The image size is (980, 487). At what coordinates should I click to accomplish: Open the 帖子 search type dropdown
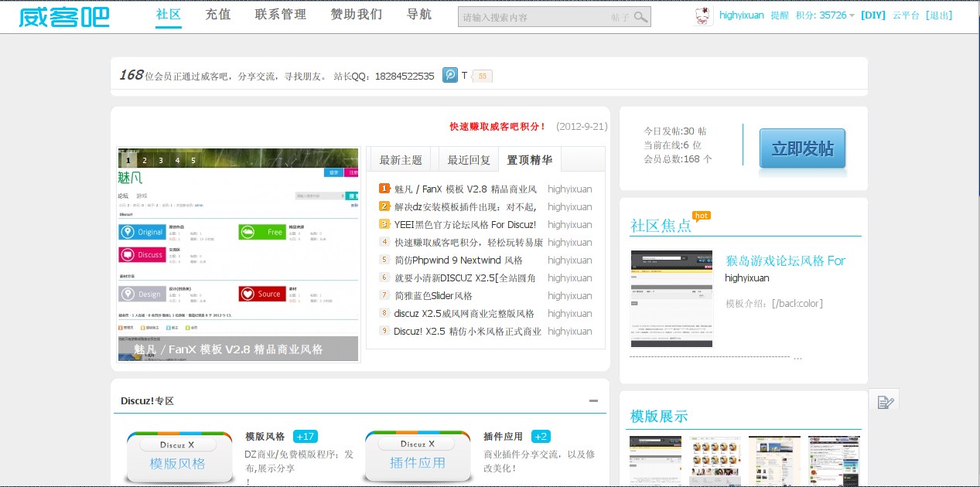tap(620, 17)
